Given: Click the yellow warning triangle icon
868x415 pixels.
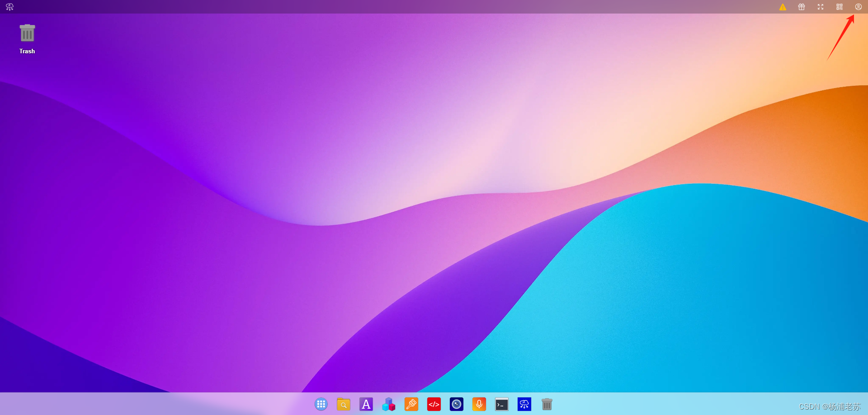Looking at the screenshot, I should pyautogui.click(x=783, y=7).
